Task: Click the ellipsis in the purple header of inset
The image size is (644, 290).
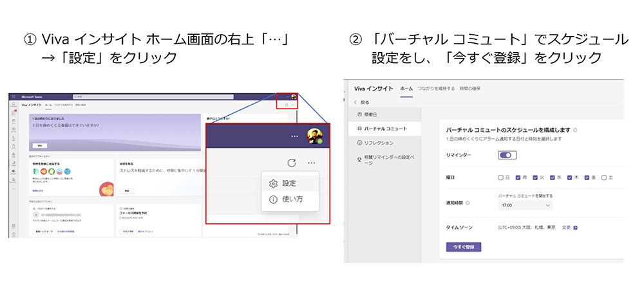Action: pyautogui.click(x=294, y=136)
